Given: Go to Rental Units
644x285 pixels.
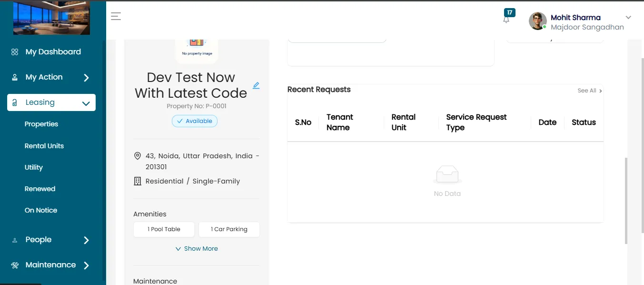Looking at the screenshot, I should 44,146.
